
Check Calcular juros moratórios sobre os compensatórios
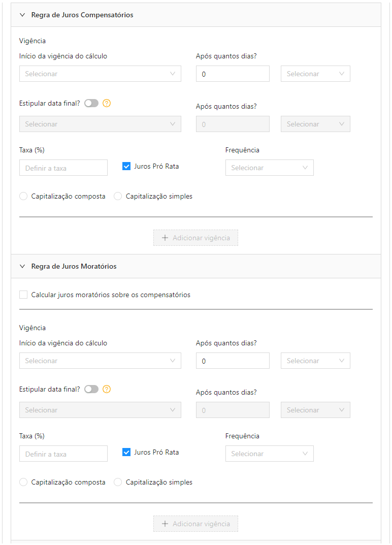[23, 295]
